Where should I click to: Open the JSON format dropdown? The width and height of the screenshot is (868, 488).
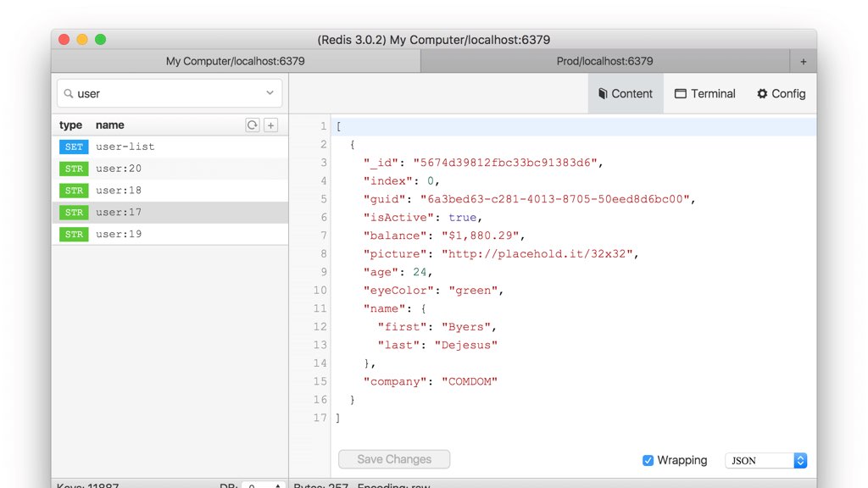click(x=765, y=460)
